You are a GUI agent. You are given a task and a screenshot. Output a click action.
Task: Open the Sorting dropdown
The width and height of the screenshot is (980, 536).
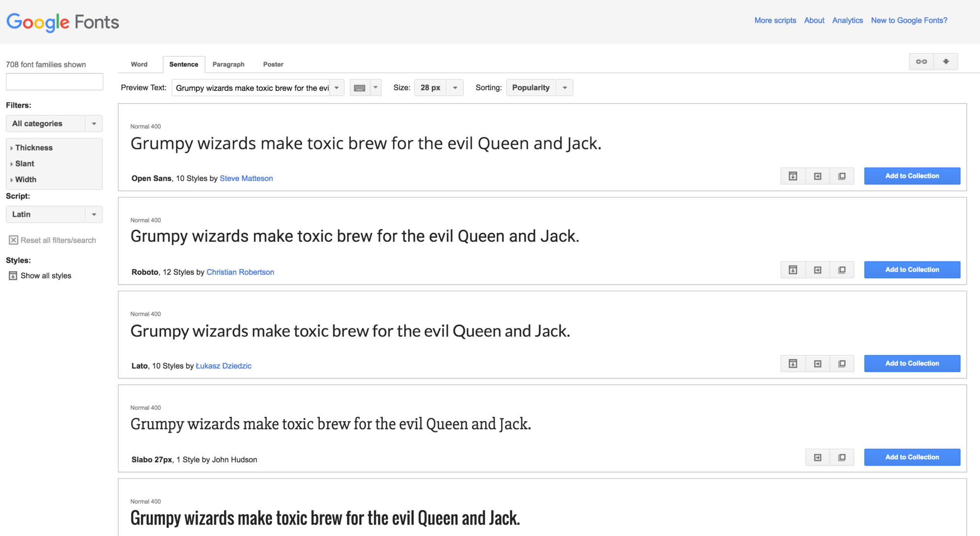(565, 87)
